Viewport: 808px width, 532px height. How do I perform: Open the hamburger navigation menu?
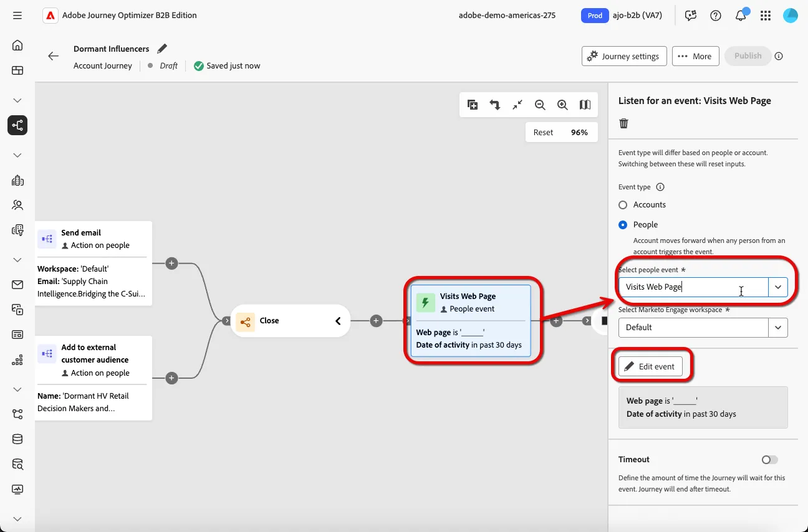[17, 16]
